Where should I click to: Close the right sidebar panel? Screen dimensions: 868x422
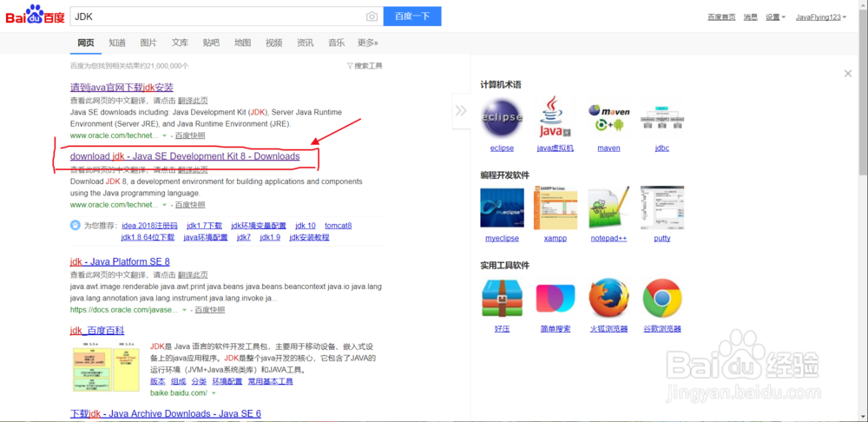(847, 73)
